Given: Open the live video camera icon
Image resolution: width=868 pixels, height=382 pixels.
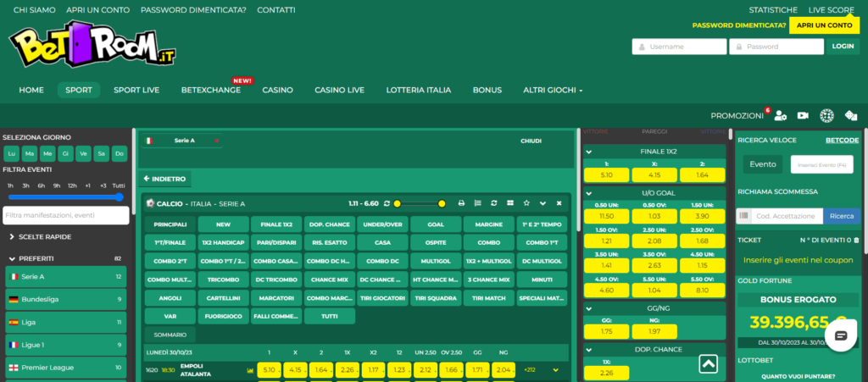Looking at the screenshot, I should (x=803, y=115).
